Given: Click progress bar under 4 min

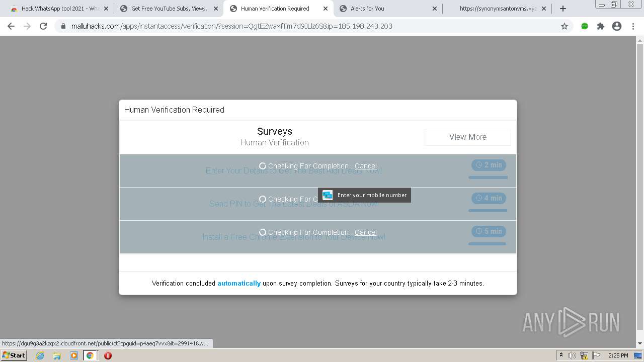Looking at the screenshot, I should tap(488, 211).
